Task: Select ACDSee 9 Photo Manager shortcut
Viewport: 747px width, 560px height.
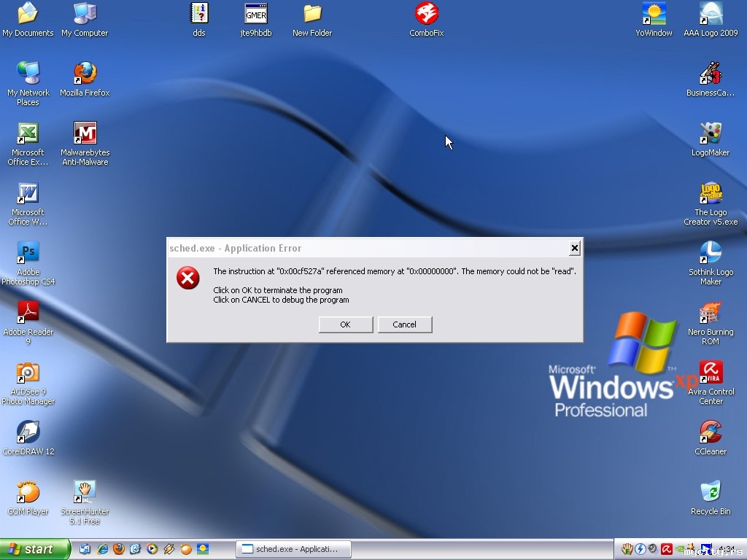Action: pos(28,384)
